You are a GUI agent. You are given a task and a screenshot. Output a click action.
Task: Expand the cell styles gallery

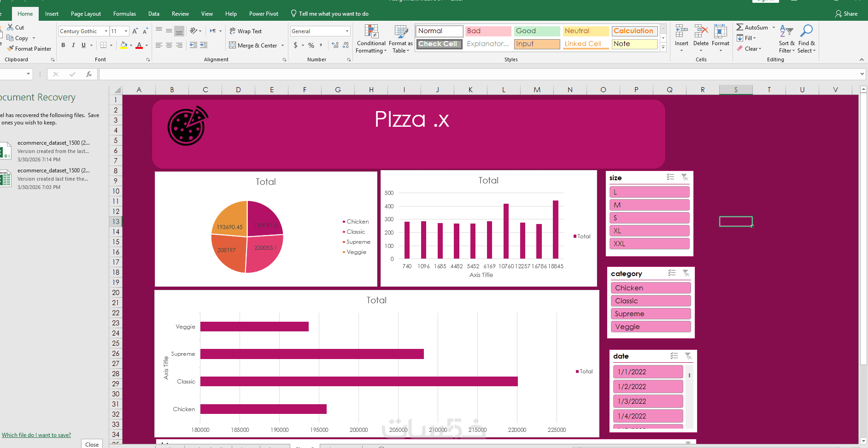[x=663, y=47]
